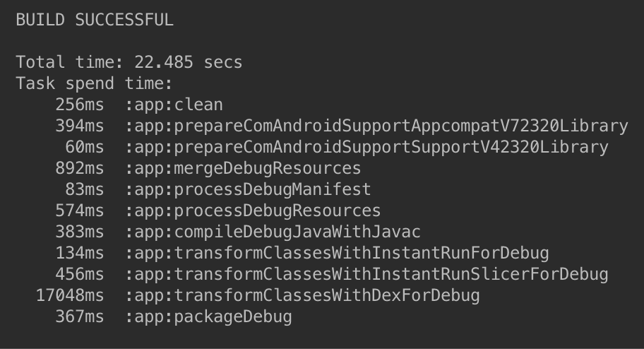644x349 pixels.
Task: Click the 574ms duration value
Action: [x=79, y=211]
